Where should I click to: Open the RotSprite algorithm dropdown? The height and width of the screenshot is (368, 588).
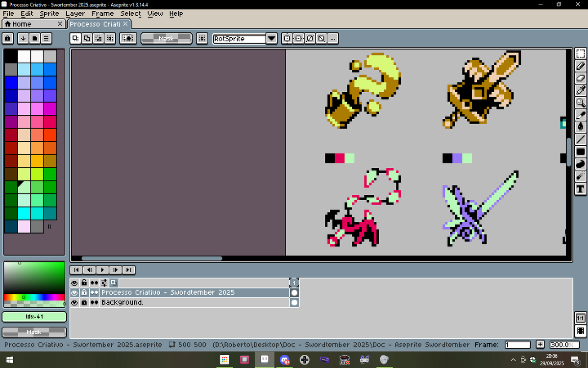[x=271, y=38]
